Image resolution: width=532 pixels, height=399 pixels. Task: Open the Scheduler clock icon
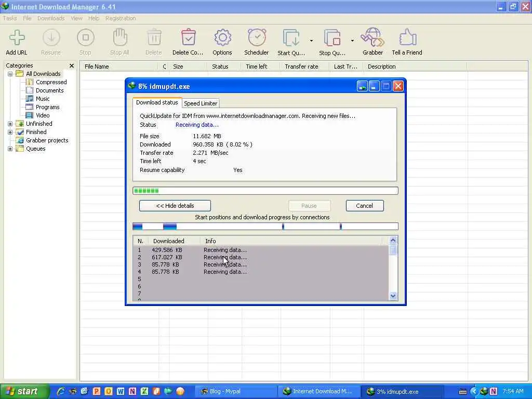click(257, 37)
